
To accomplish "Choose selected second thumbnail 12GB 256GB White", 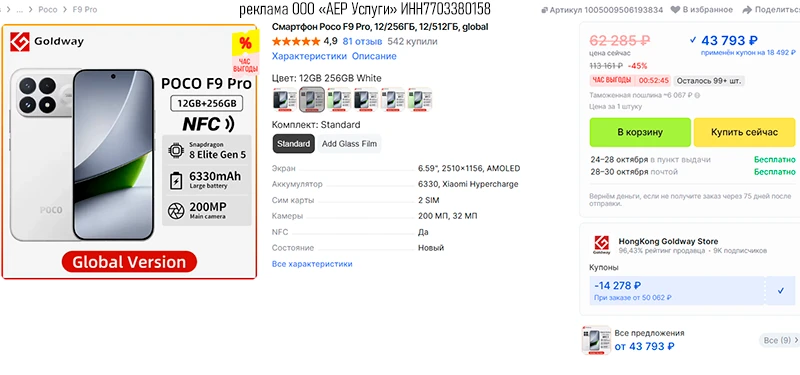I will tap(312, 99).
